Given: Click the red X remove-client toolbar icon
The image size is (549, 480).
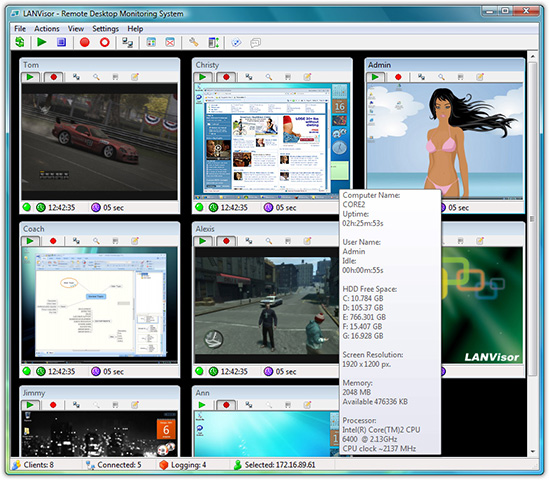Looking at the screenshot, I should (170, 42).
